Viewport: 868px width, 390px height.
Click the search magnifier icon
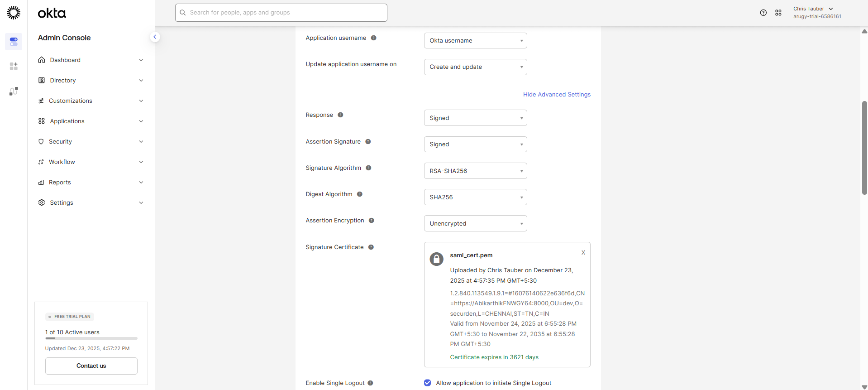(183, 13)
